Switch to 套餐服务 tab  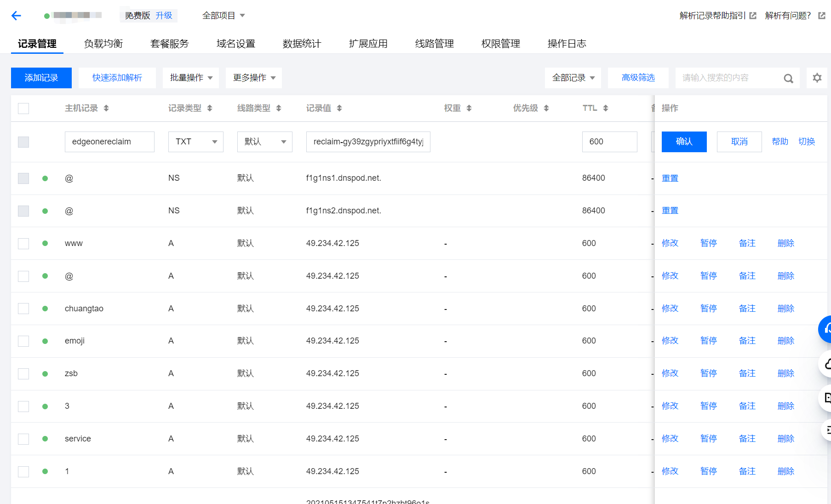[170, 44]
